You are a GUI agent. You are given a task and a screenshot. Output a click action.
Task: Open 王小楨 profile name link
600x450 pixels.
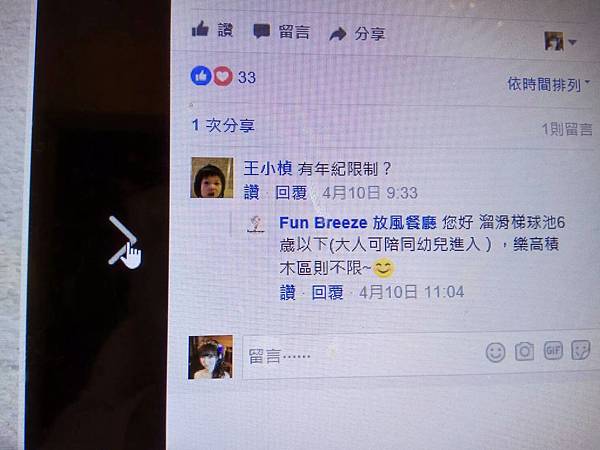pyautogui.click(x=268, y=168)
